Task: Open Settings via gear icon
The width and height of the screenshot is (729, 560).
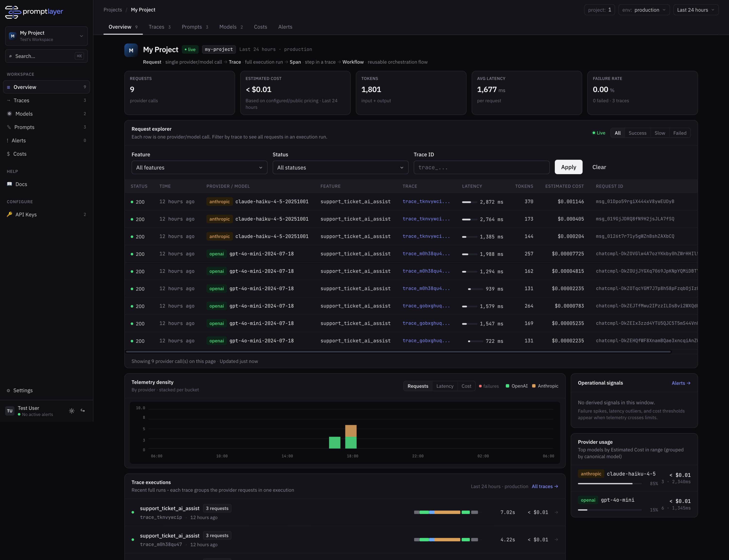Action: [x=8, y=390]
